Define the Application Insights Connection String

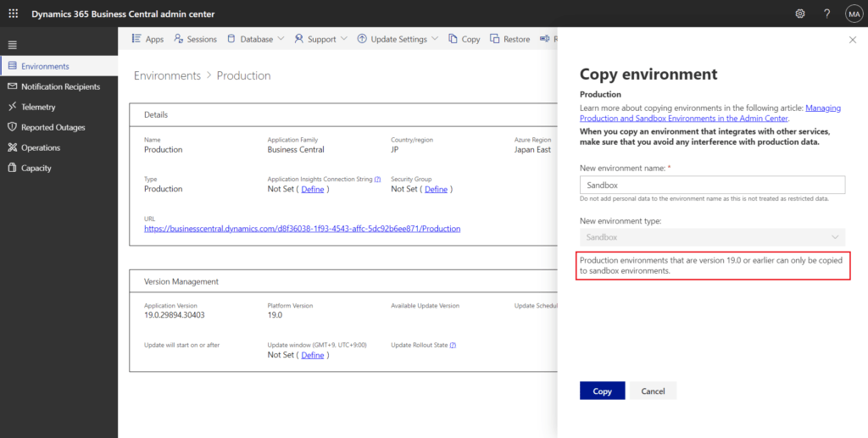(312, 189)
